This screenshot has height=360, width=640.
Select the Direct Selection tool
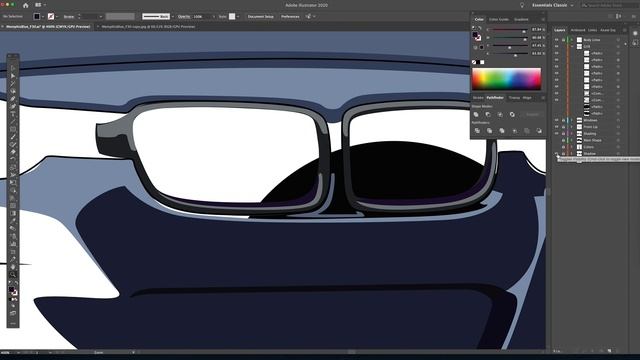(13, 76)
